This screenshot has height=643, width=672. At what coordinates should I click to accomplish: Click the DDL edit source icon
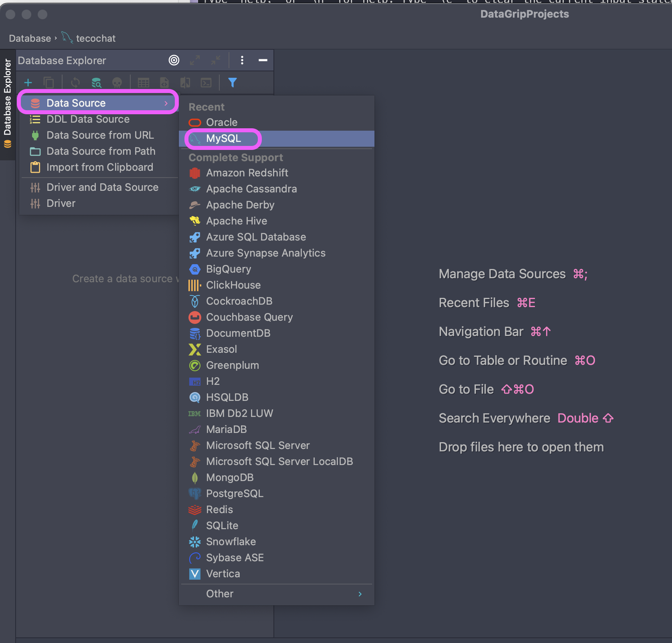tap(164, 83)
